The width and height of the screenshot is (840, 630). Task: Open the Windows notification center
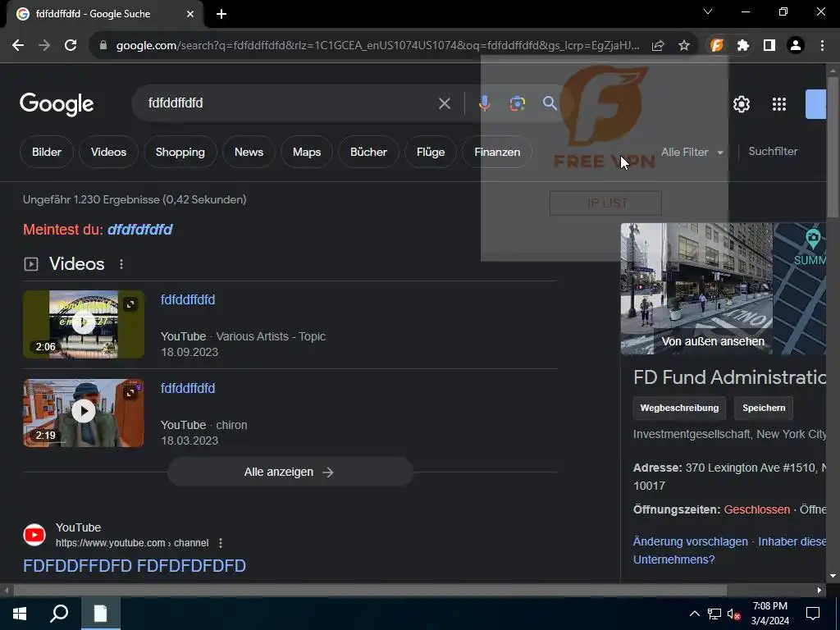coord(813,614)
